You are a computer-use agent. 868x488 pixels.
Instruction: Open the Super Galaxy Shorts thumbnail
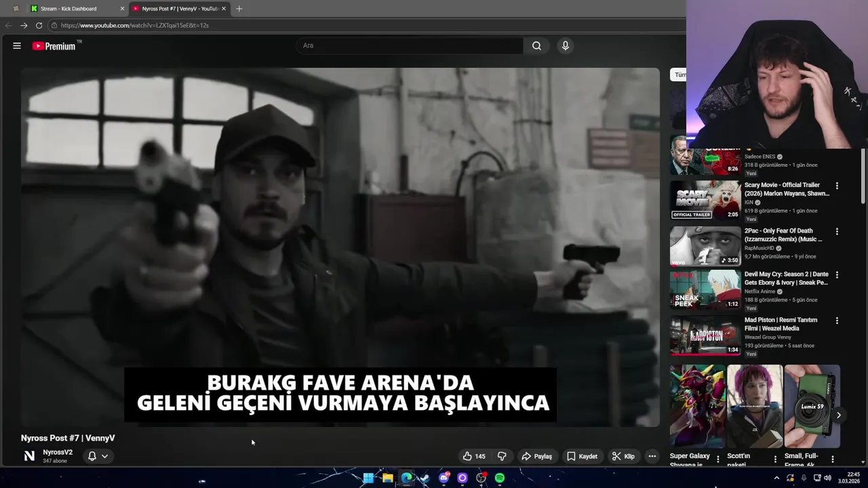coord(697,406)
